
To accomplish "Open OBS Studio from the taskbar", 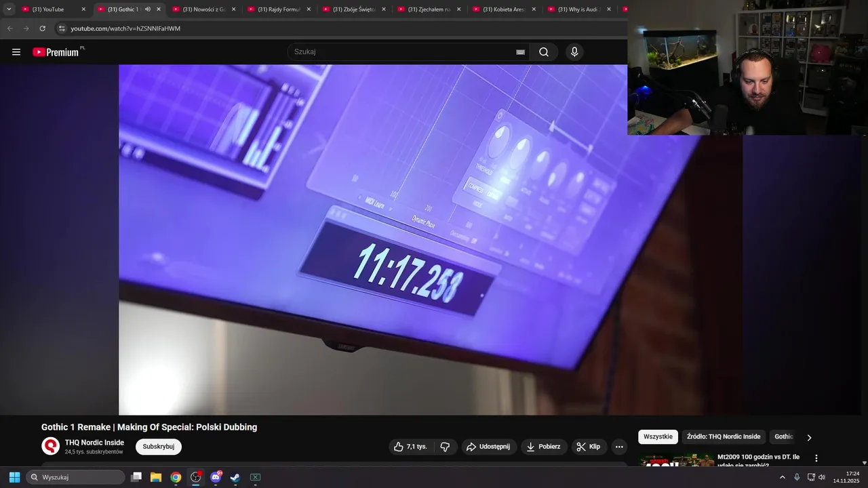I will point(196,477).
